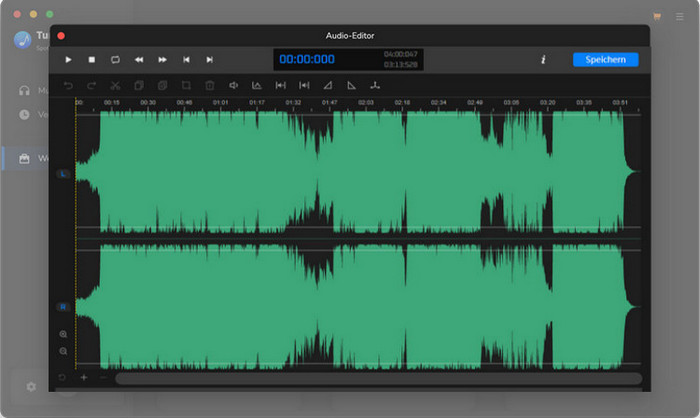Click the first trim-to-markers icon
This screenshot has height=418, width=700.
click(280, 85)
